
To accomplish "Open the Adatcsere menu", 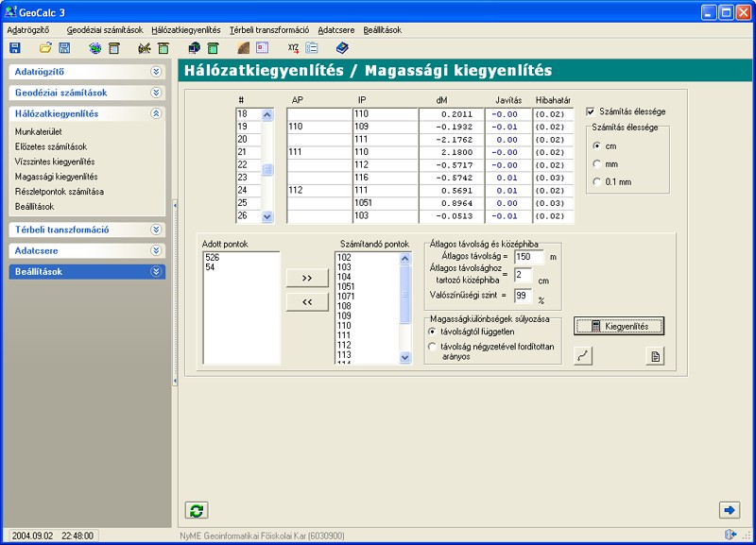I will [x=336, y=30].
